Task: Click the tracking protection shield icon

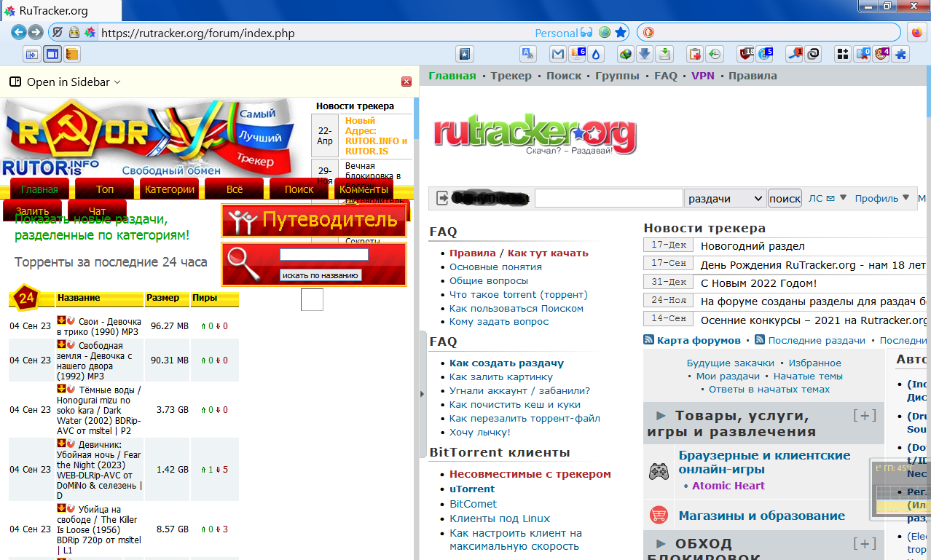Action: tap(57, 33)
